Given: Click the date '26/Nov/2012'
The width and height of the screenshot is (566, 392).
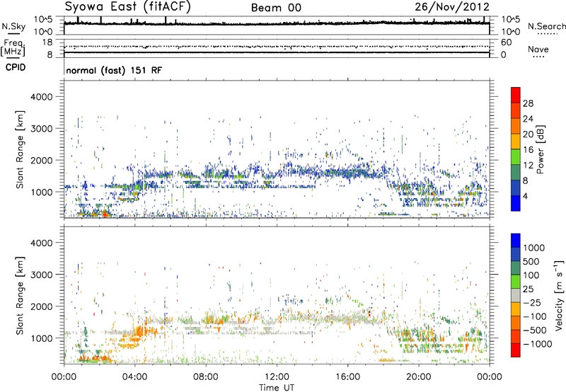Looking at the screenshot, I should click(x=452, y=7).
